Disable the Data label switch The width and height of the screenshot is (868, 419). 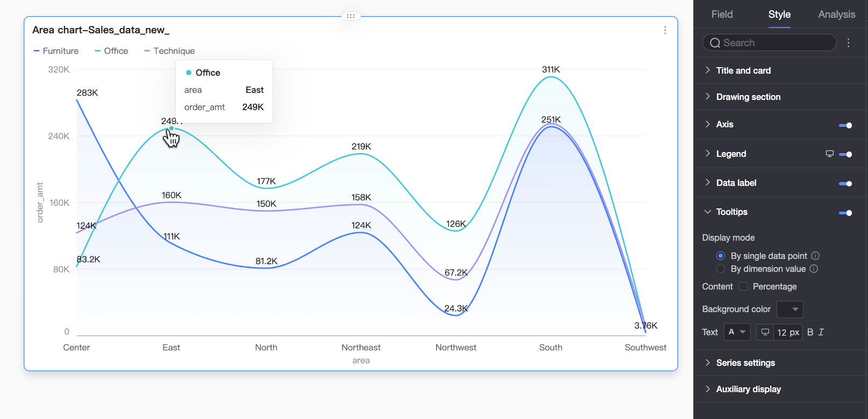pos(845,184)
